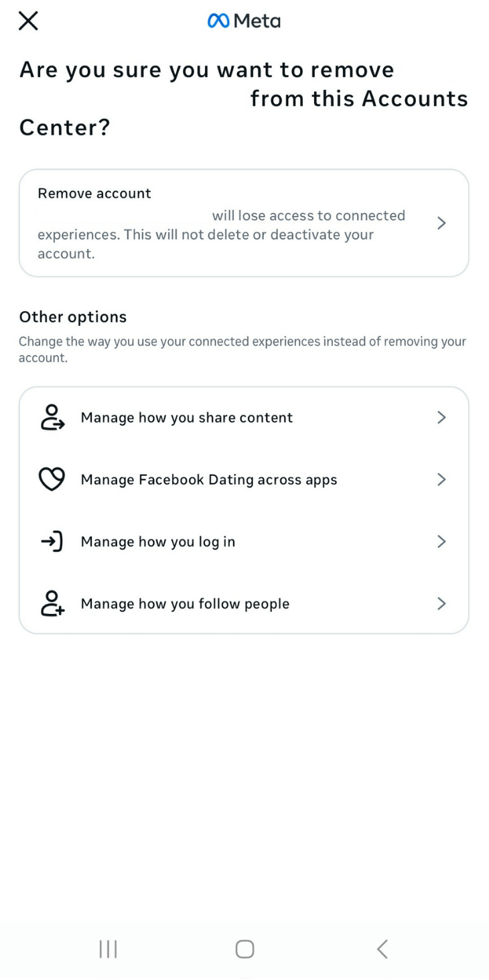Tap the Remove account title
The image size is (489, 980).
click(x=94, y=194)
